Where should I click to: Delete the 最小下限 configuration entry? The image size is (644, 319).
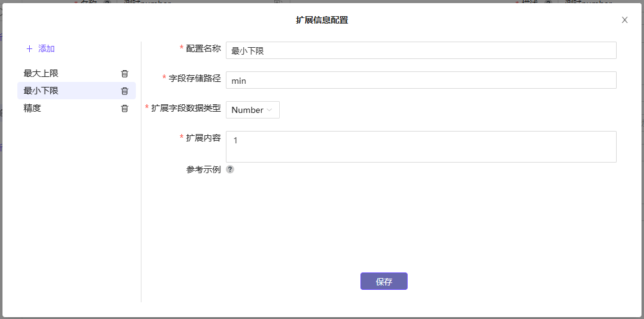[x=125, y=91]
